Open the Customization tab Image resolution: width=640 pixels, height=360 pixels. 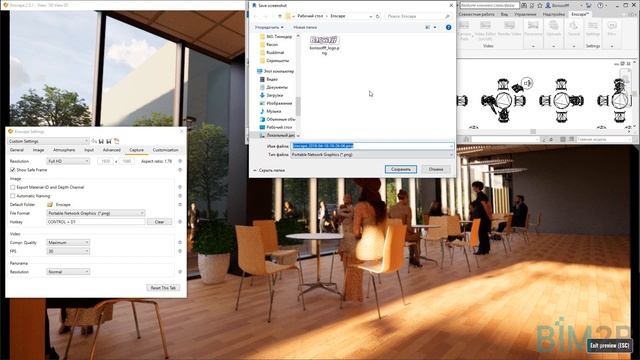pyautogui.click(x=166, y=150)
